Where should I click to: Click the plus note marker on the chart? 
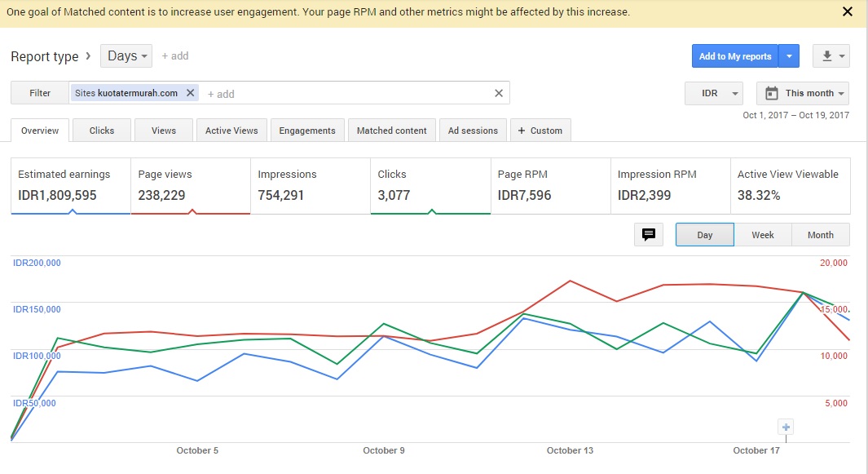786,427
